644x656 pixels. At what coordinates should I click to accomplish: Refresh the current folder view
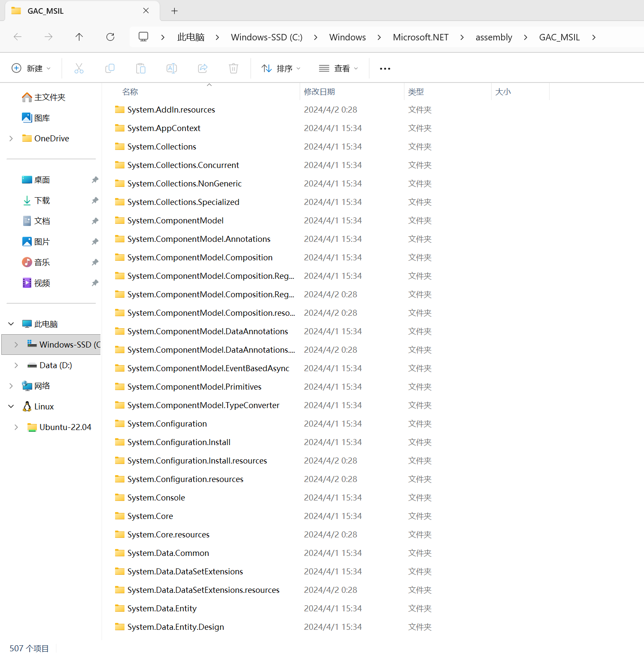pyautogui.click(x=110, y=37)
